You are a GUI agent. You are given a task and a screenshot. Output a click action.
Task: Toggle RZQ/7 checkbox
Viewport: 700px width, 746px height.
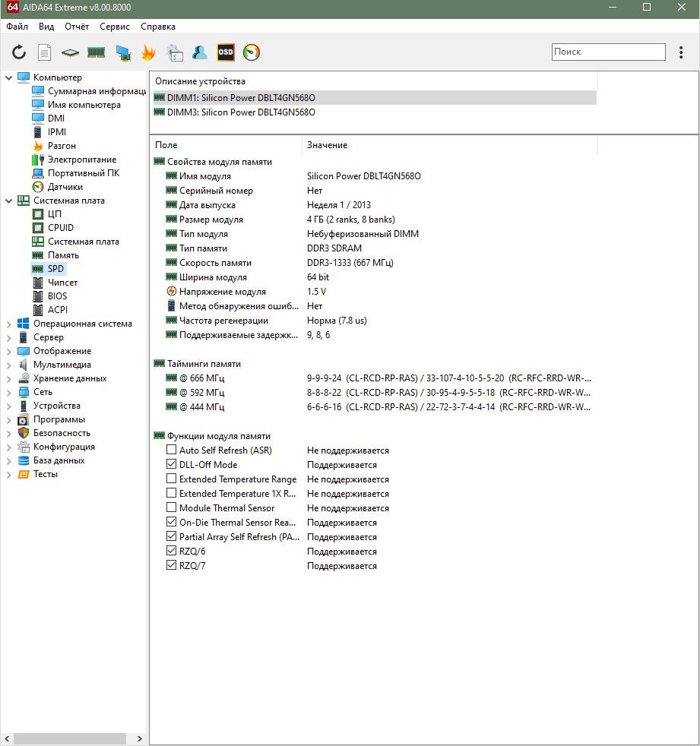coord(171,564)
